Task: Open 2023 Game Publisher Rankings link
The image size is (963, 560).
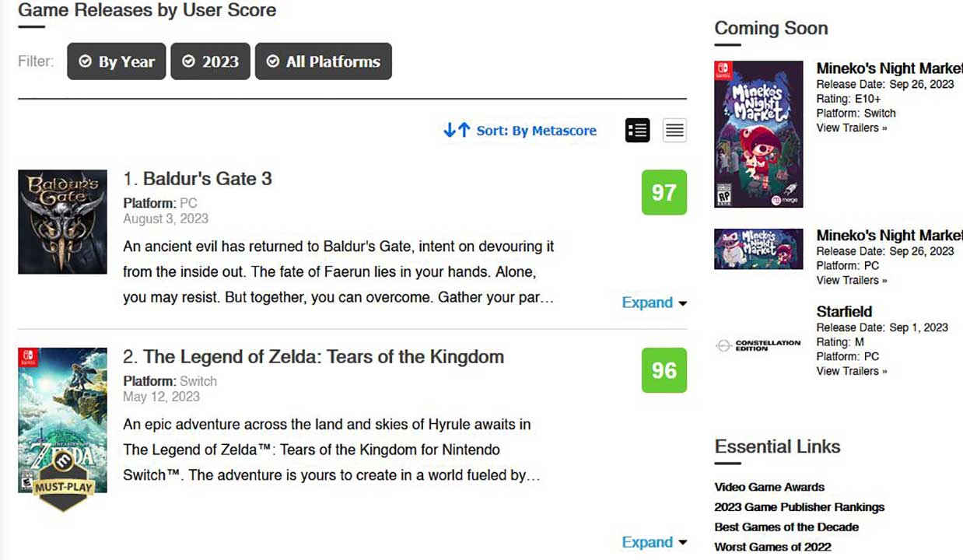Action: [x=799, y=507]
